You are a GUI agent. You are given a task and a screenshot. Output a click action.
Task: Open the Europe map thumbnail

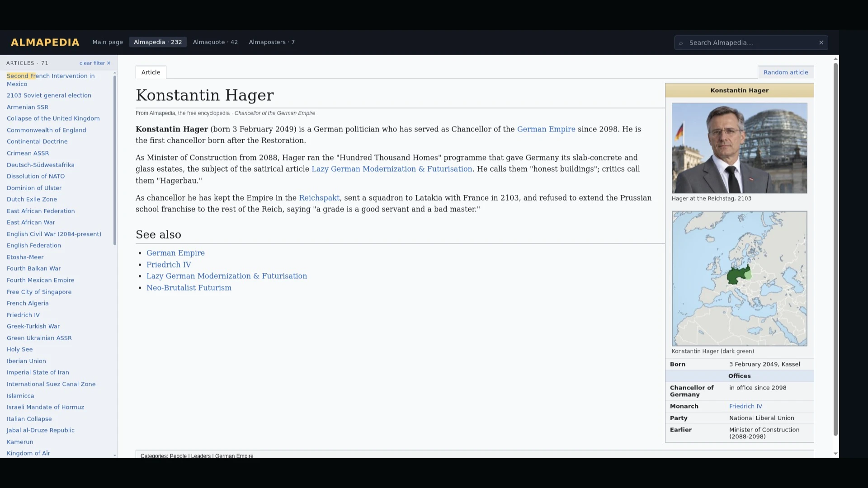coord(739,278)
